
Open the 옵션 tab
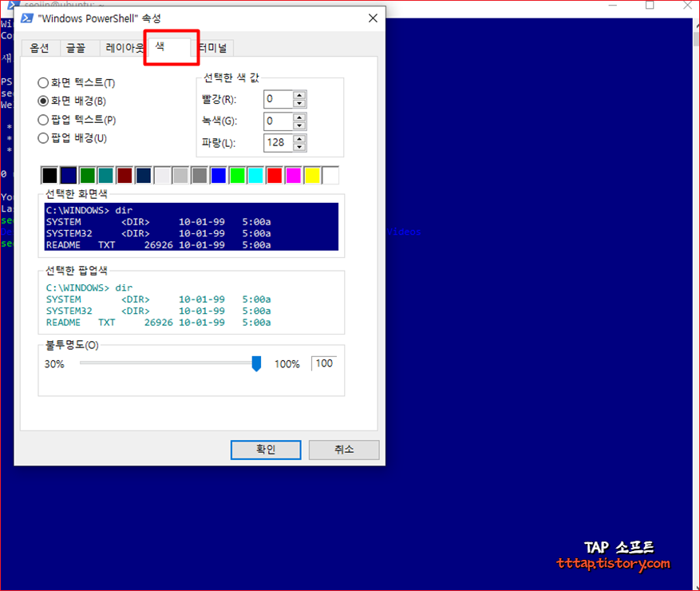tap(40, 48)
